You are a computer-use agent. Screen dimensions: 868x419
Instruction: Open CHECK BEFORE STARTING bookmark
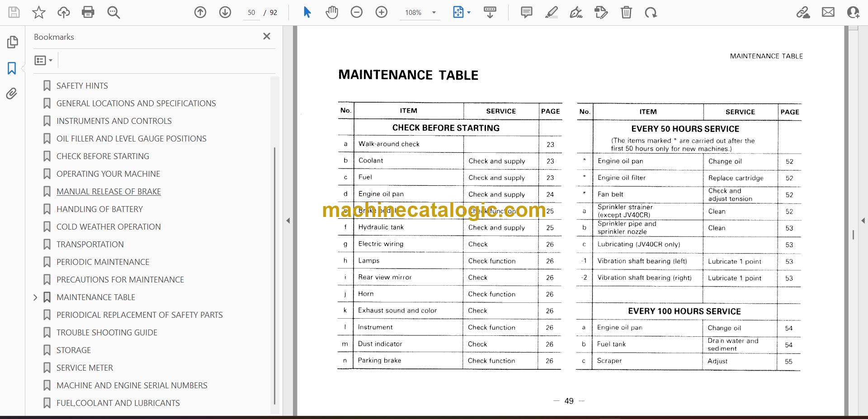103,156
